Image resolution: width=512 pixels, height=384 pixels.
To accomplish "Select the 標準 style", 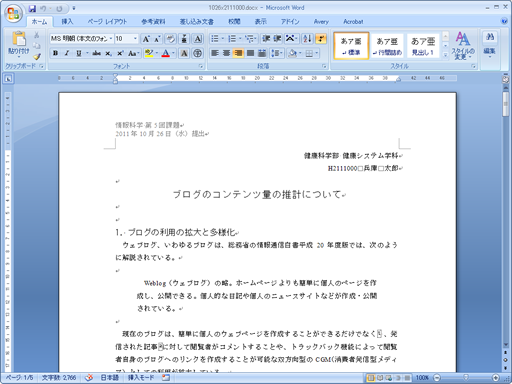I will coord(351,46).
